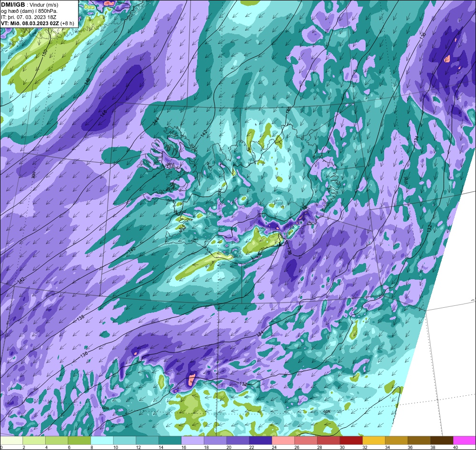The width and height of the screenshot is (476, 450).
Task: Click the '146' contour label
Action: tap(104, 114)
